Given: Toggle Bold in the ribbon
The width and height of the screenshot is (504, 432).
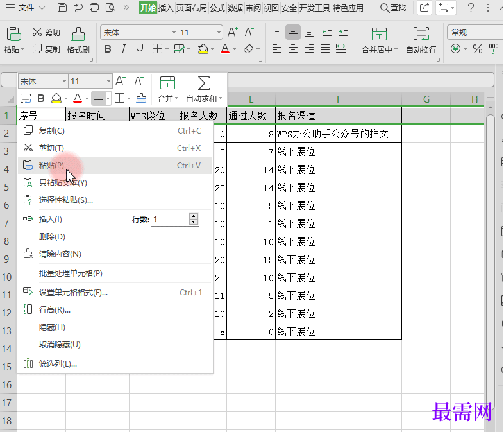Looking at the screenshot, I should (x=107, y=49).
